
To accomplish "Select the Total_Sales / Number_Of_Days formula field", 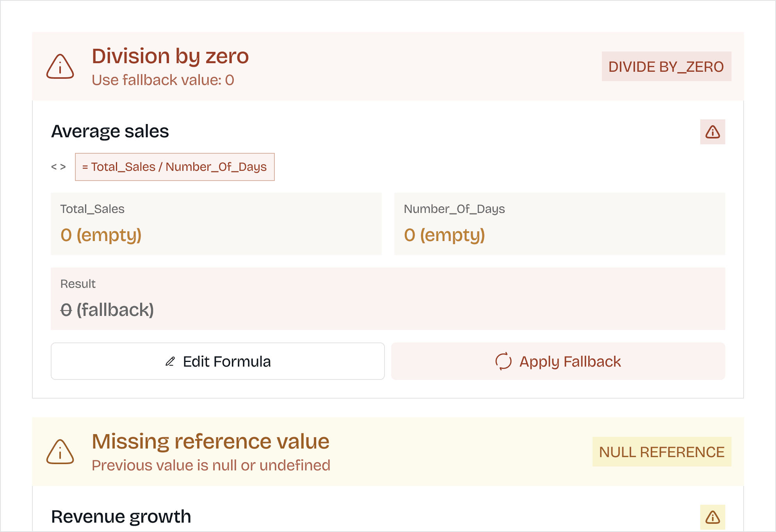I will click(175, 167).
